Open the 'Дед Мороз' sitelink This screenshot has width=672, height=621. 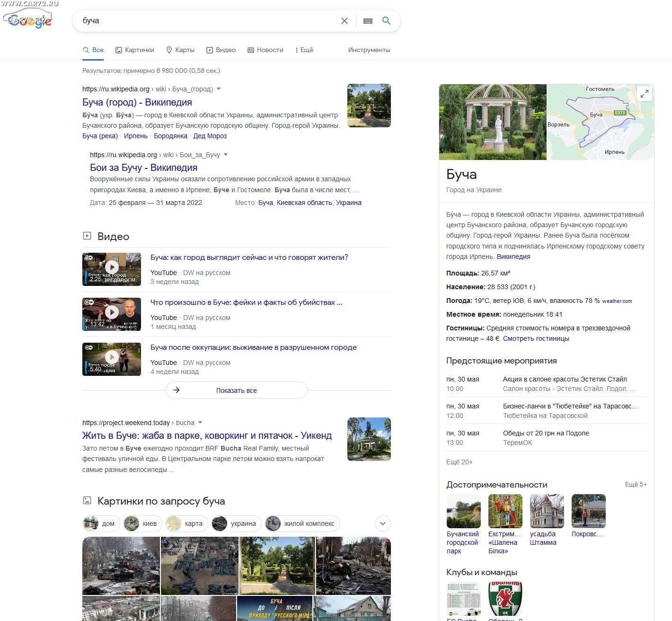(210, 136)
